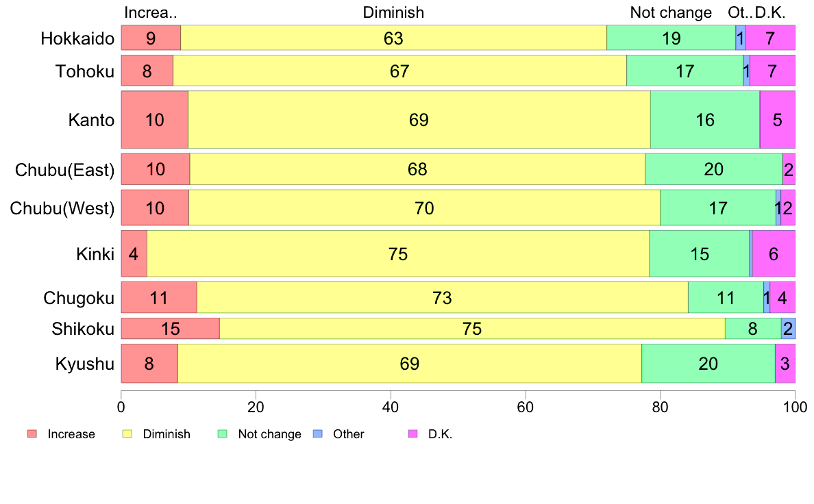Click Kyushu's green Not change segment showing 20

708,364
